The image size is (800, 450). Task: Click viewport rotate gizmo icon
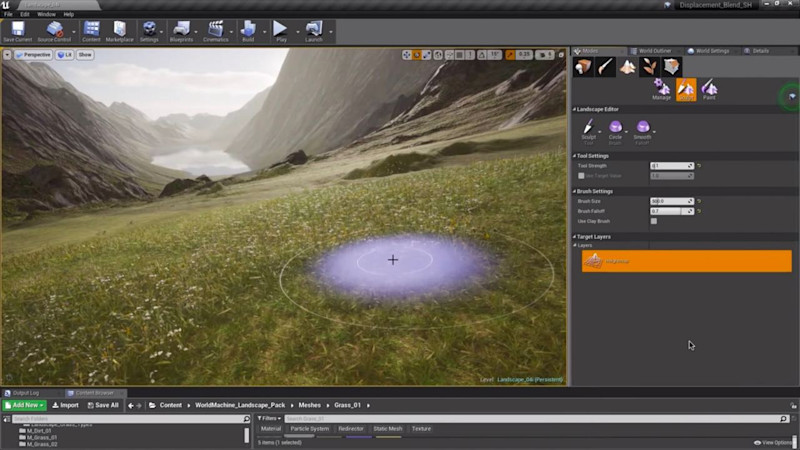[x=417, y=55]
